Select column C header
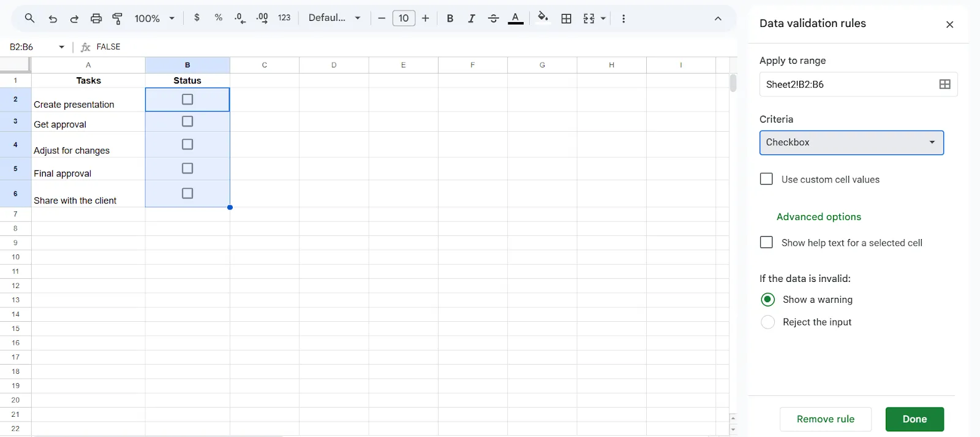The width and height of the screenshot is (980, 437). [265, 65]
